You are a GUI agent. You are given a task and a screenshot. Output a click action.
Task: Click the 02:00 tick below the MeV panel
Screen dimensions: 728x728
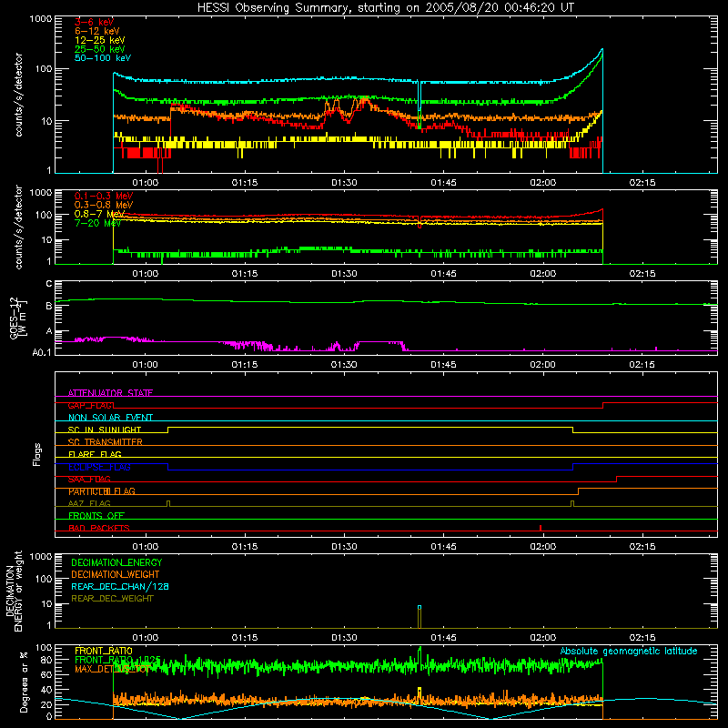point(542,274)
